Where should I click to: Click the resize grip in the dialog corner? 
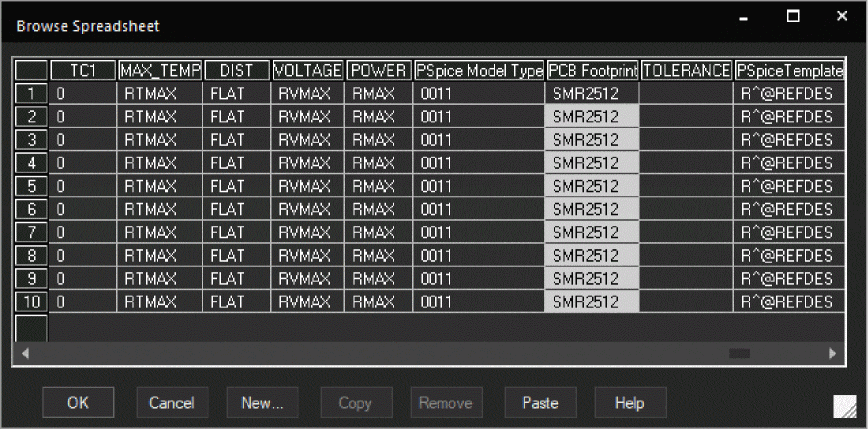pos(844,406)
